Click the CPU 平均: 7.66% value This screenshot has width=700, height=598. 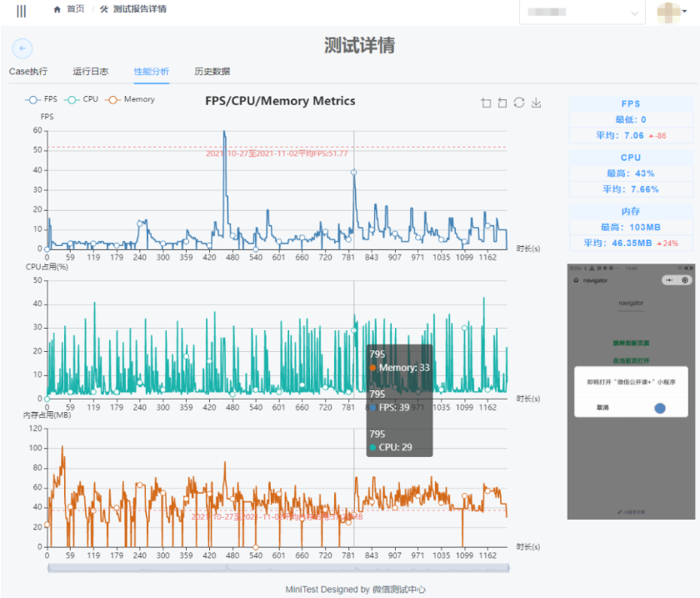click(x=630, y=189)
